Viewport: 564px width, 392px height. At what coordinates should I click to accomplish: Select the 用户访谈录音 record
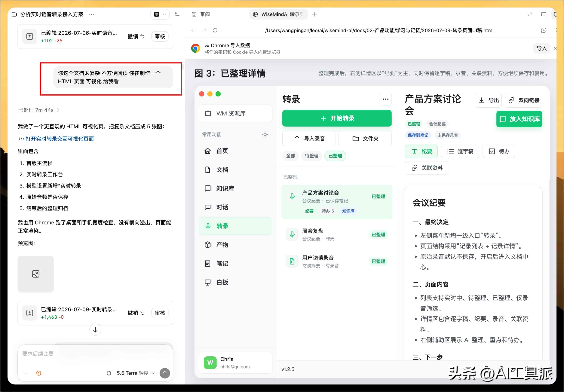337,261
